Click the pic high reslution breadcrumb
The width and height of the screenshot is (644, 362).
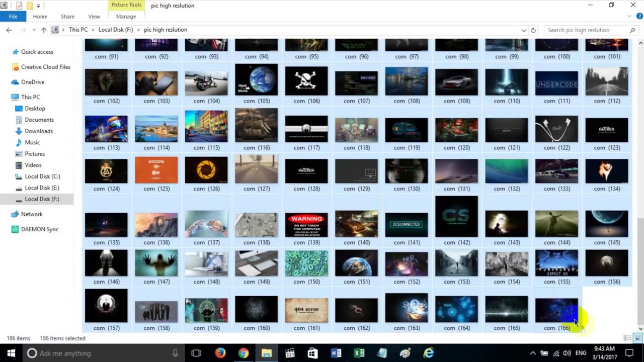(x=166, y=30)
